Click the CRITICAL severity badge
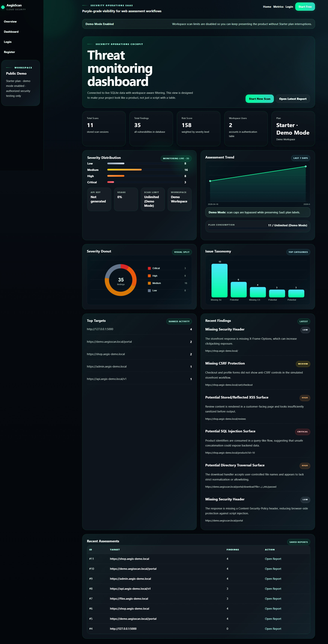Image resolution: width=328 pixels, height=644 pixels. pyautogui.click(x=302, y=432)
